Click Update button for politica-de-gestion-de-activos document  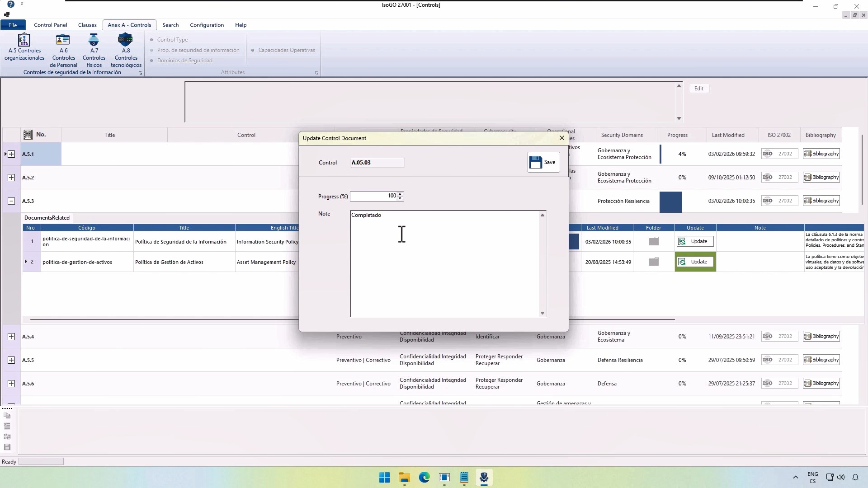point(695,262)
